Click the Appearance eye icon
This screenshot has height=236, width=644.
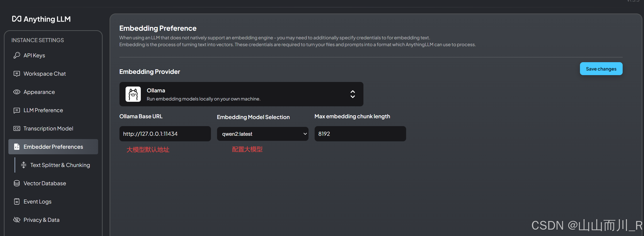point(17,92)
